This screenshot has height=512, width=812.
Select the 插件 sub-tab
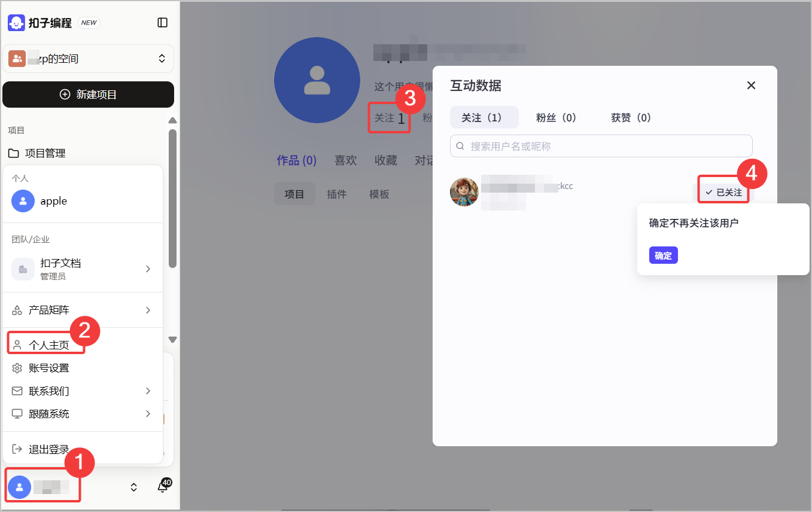(337, 194)
